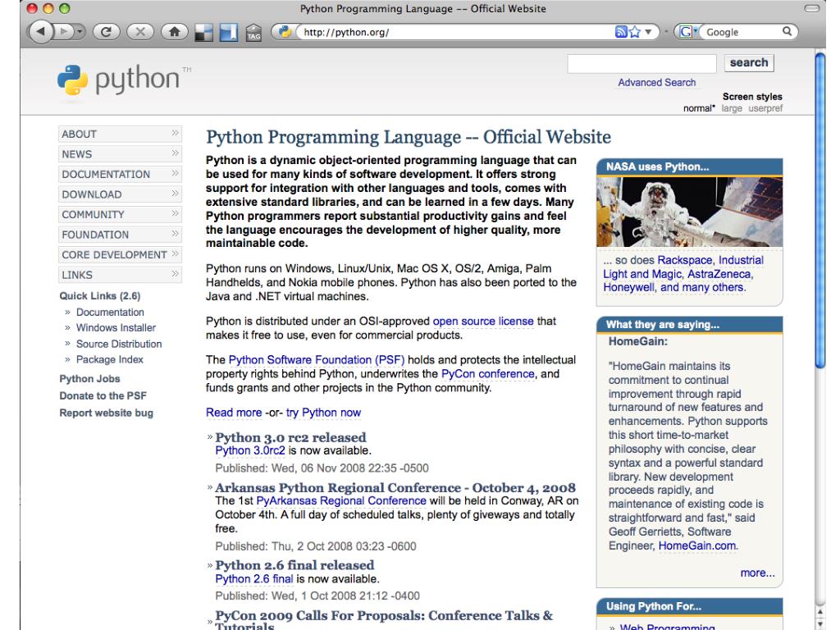Open the PyArkansas Regional Conference link
840x630 pixels.
coord(341,501)
